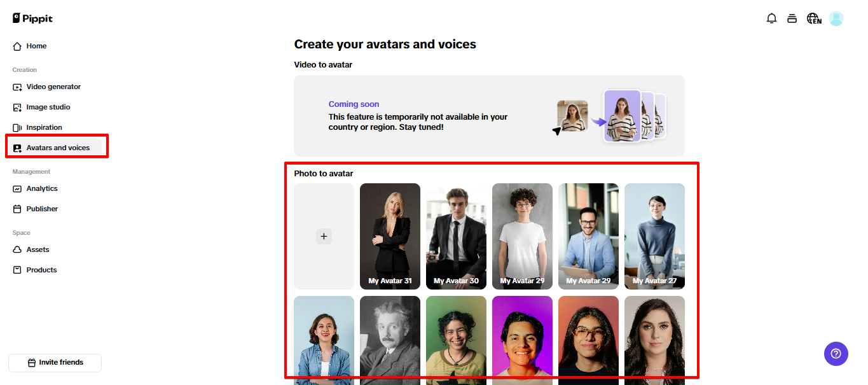Open the Analytics panel
The width and height of the screenshot is (868, 385).
coord(41,188)
